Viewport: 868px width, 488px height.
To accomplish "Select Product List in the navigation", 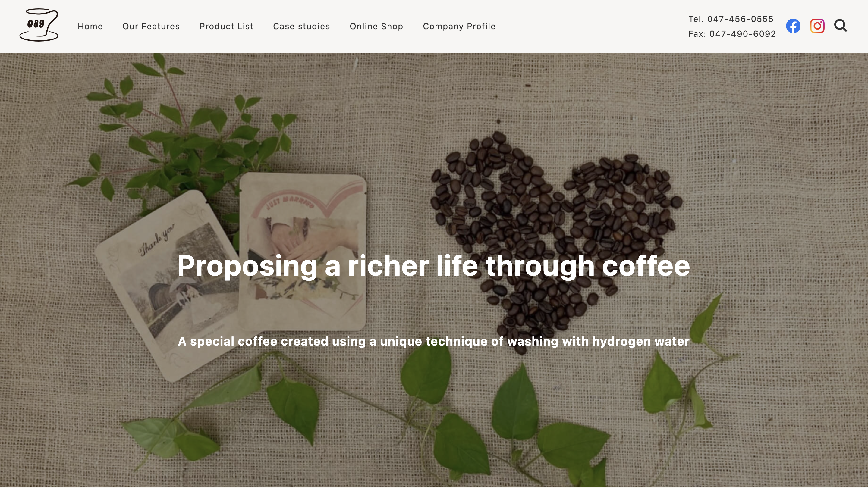I will 226,26.
